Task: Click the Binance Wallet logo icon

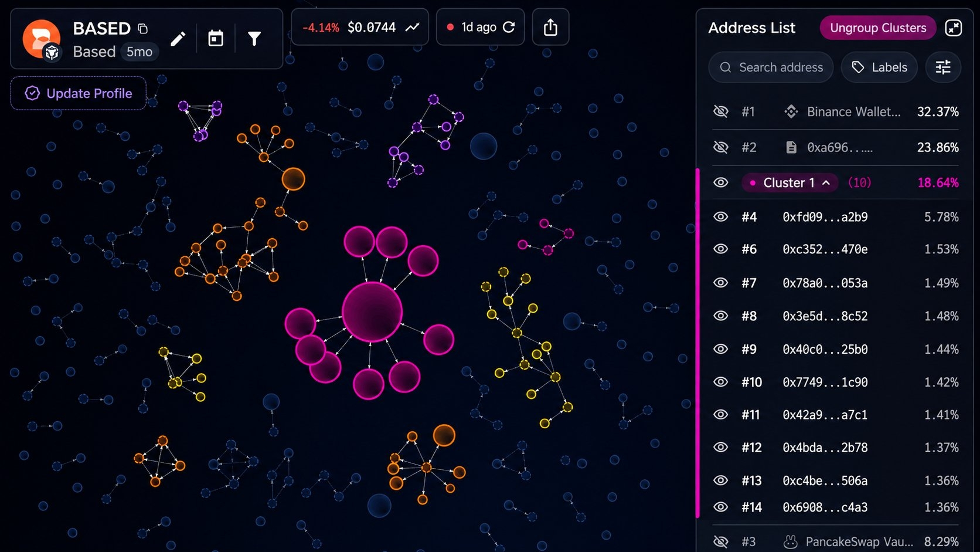Action: click(791, 111)
